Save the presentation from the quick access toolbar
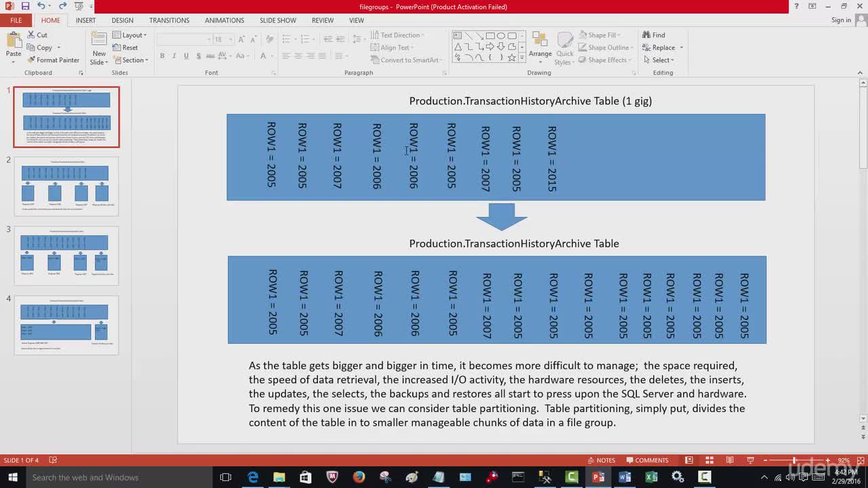 click(x=25, y=6)
